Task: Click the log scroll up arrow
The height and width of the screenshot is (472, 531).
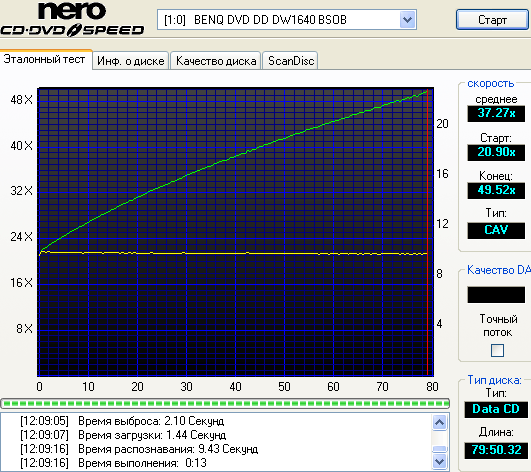Action: point(440,422)
